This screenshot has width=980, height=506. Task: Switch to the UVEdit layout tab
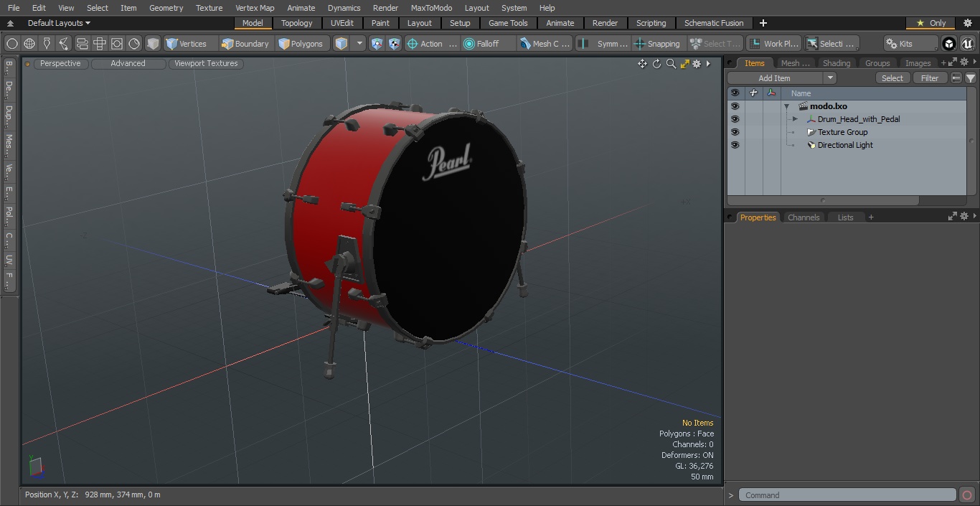[342, 23]
